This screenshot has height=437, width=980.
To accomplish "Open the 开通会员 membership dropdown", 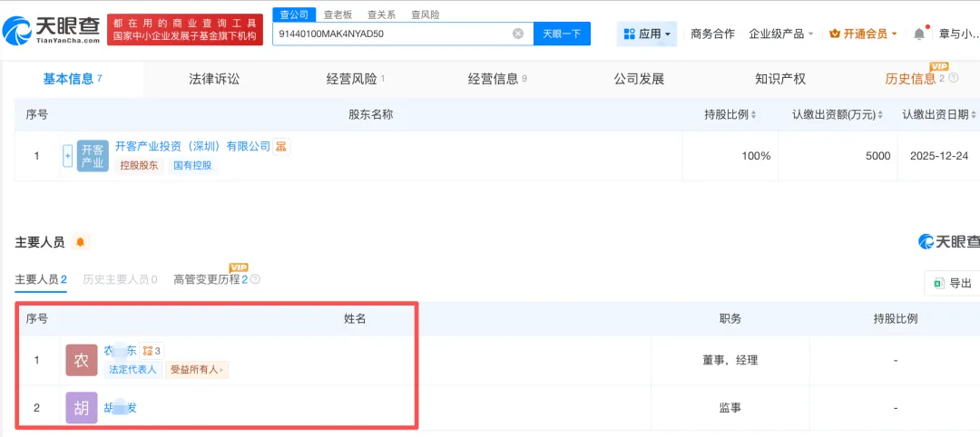I will (x=863, y=34).
